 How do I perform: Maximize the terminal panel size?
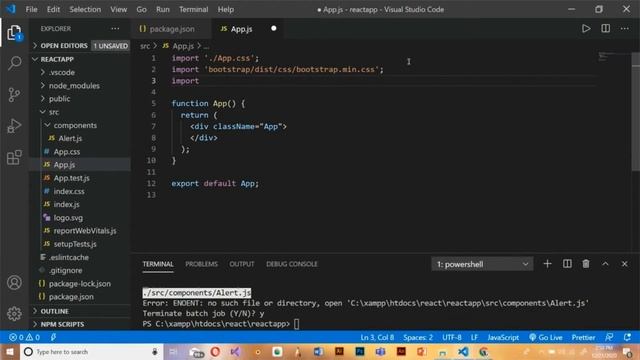click(x=605, y=264)
